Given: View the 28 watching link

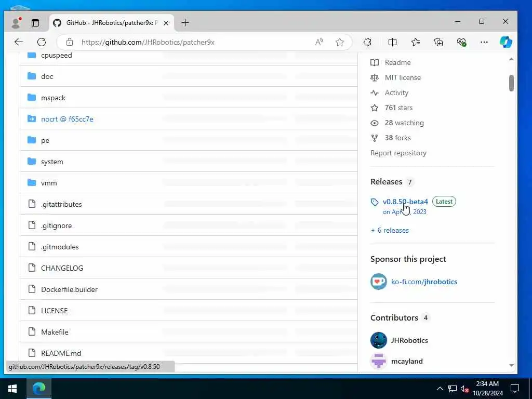Looking at the screenshot, I should click(404, 123).
